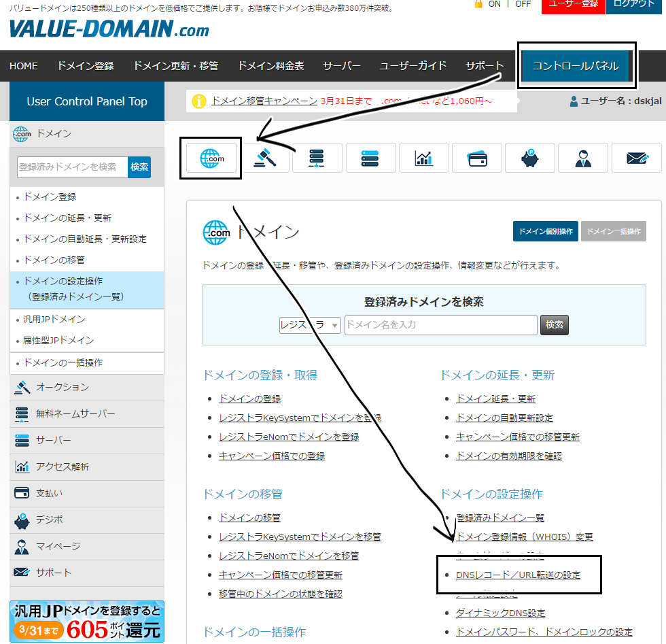Image resolution: width=666 pixels, height=644 pixels.
Task: Open ドメイン登録情報（WHOIS）変更 link
Action: pyautogui.click(x=525, y=537)
